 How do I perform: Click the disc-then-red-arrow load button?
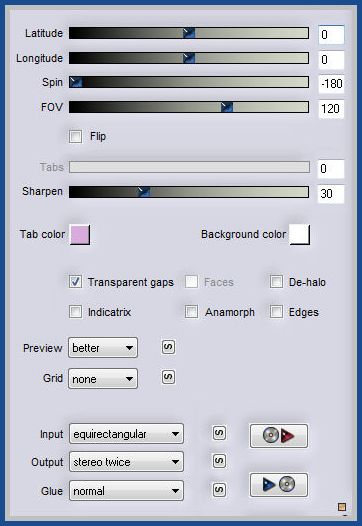coord(278,436)
